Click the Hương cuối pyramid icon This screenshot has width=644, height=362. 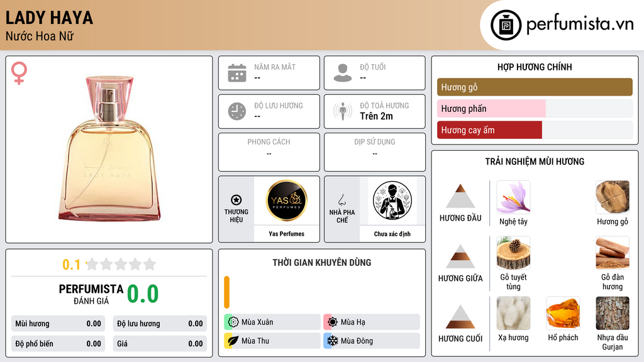click(460, 317)
